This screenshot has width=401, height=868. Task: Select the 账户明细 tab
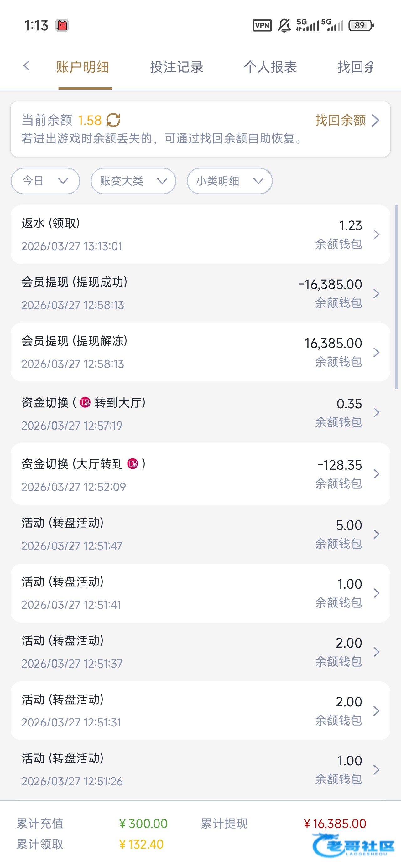click(83, 67)
